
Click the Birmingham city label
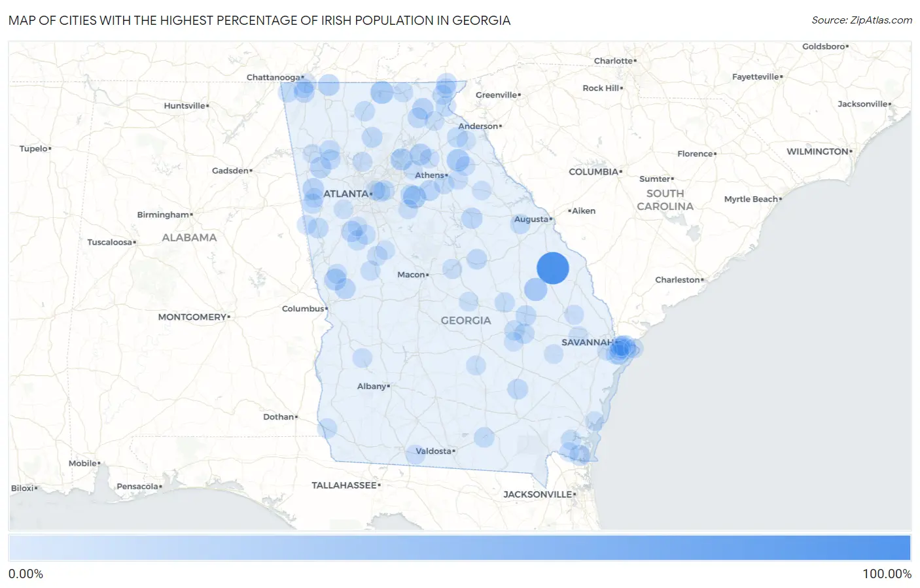(163, 215)
